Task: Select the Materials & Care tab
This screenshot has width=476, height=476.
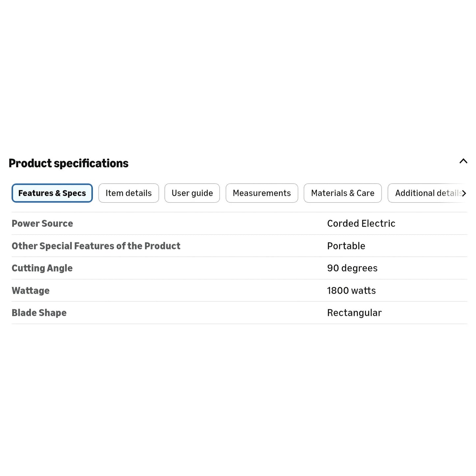Action: [x=343, y=193]
